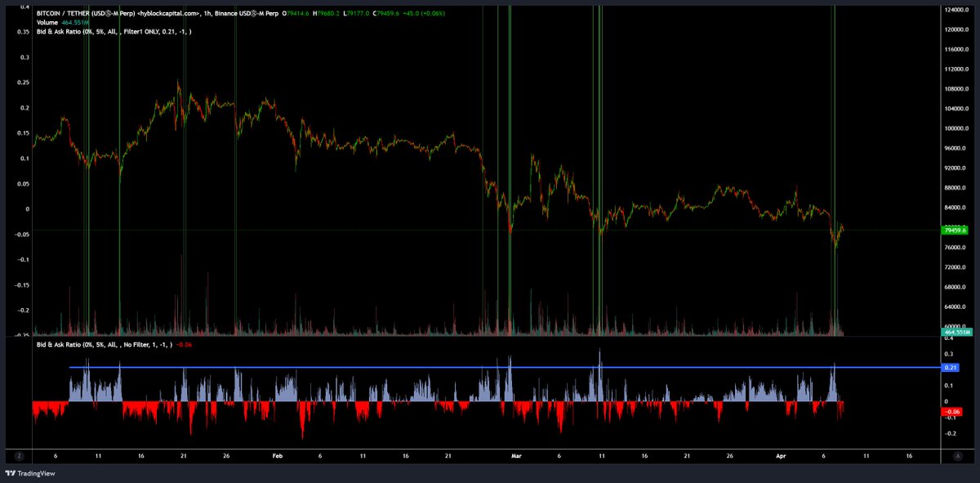Click the Binance USD-M Perp exchange name
The width and height of the screenshot is (980, 483).
[245, 13]
